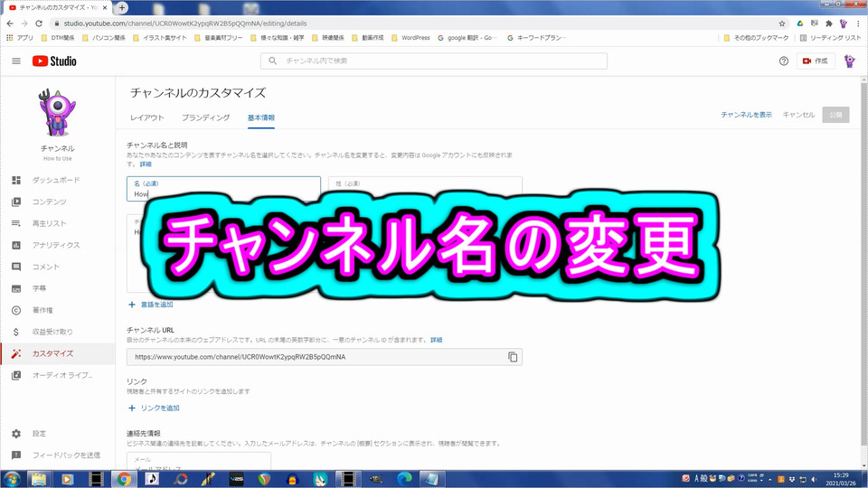This screenshot has width=868, height=488.
Task: Click the 公開 publish button
Action: 835,115
